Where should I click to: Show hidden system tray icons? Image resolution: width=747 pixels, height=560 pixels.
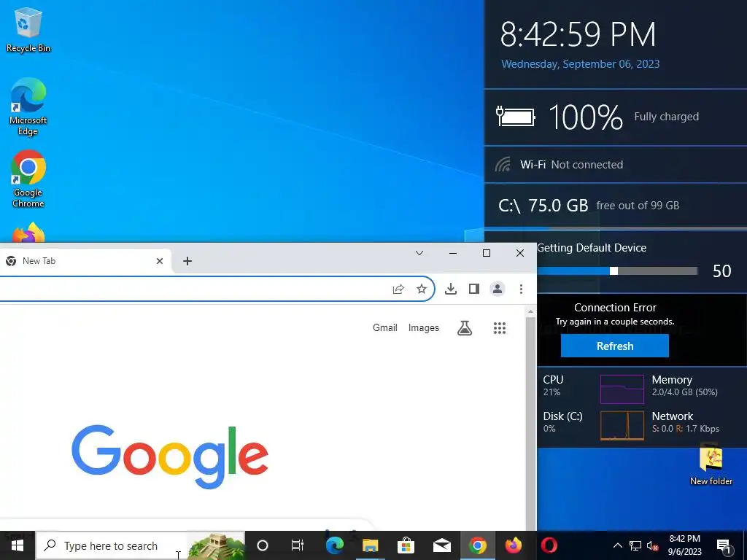click(617, 545)
